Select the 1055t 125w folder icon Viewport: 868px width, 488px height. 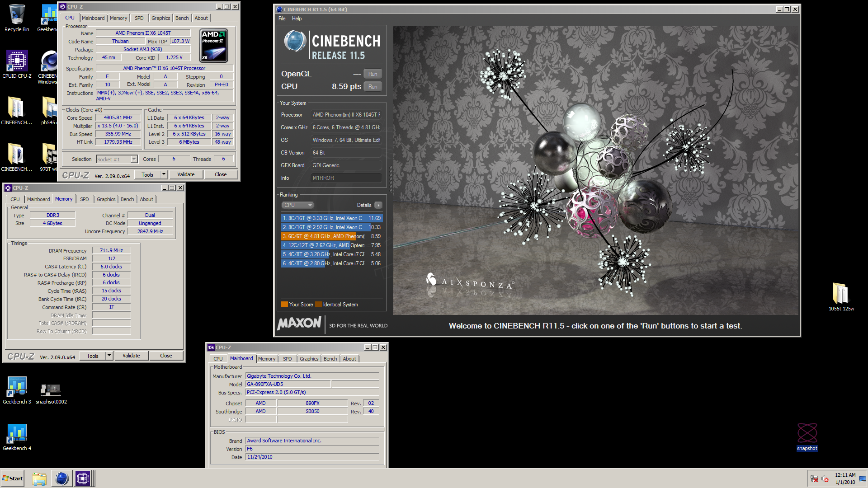841,296
